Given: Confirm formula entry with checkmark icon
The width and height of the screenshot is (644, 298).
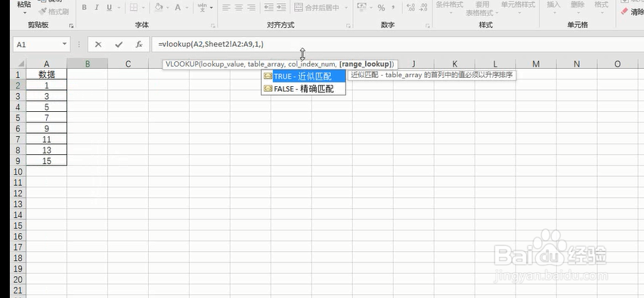Looking at the screenshot, I should [119, 45].
